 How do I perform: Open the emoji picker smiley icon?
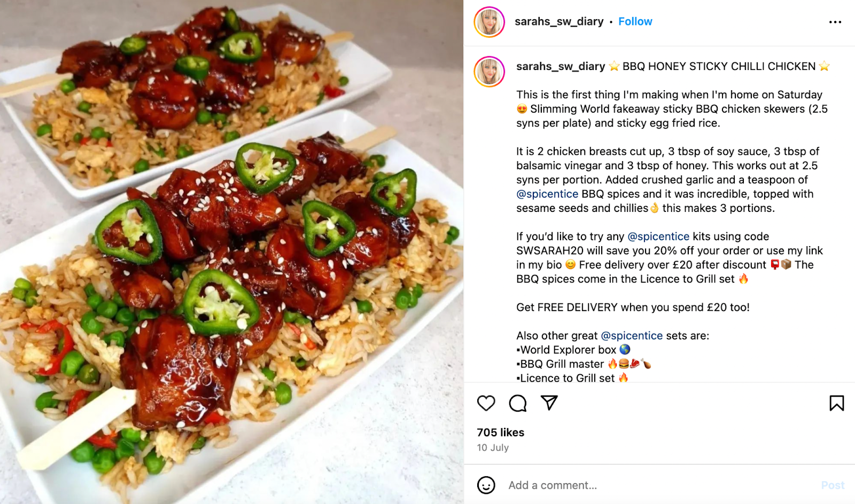[486, 485]
